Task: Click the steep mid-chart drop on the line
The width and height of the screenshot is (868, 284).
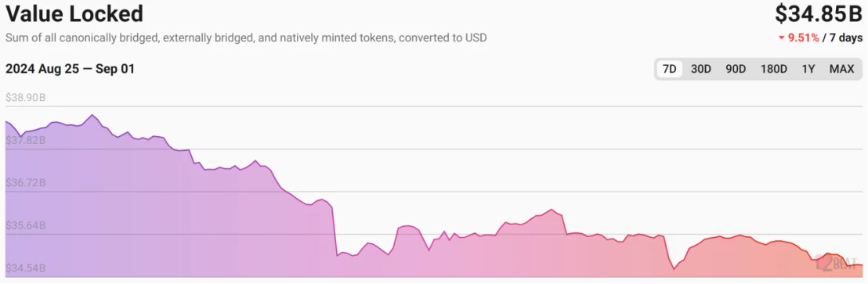Action: (x=335, y=231)
